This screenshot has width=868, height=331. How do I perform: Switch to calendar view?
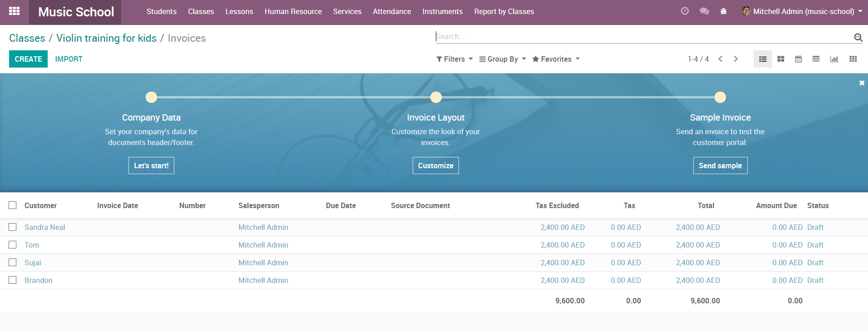[799, 59]
